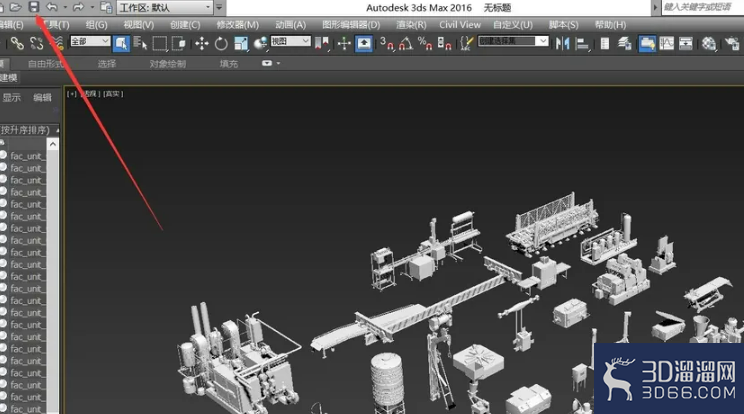Screen dimensions: 744x414
Task: Open the Redo history dropdown arrow
Action: (92, 7)
